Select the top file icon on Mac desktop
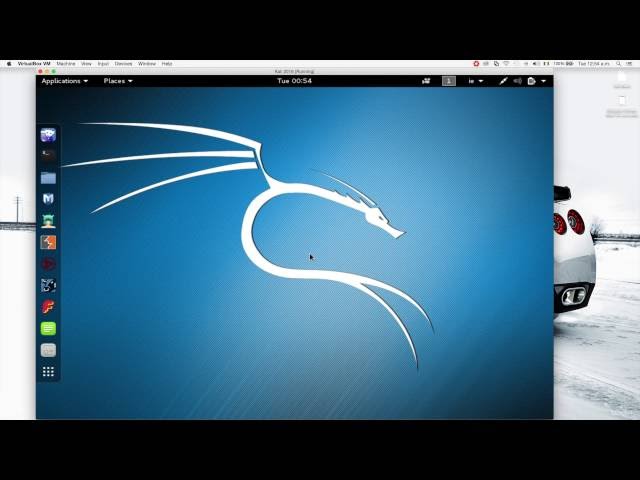This screenshot has height=480, width=640. [622, 78]
